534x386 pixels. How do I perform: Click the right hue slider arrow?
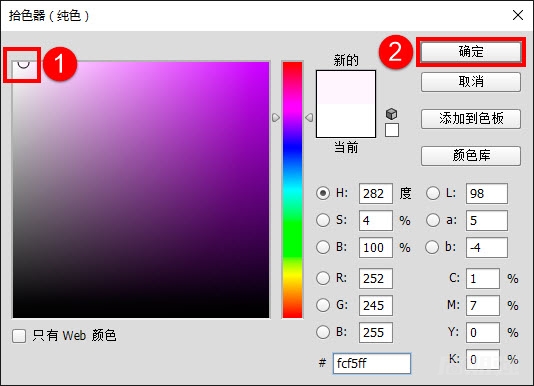(309, 118)
